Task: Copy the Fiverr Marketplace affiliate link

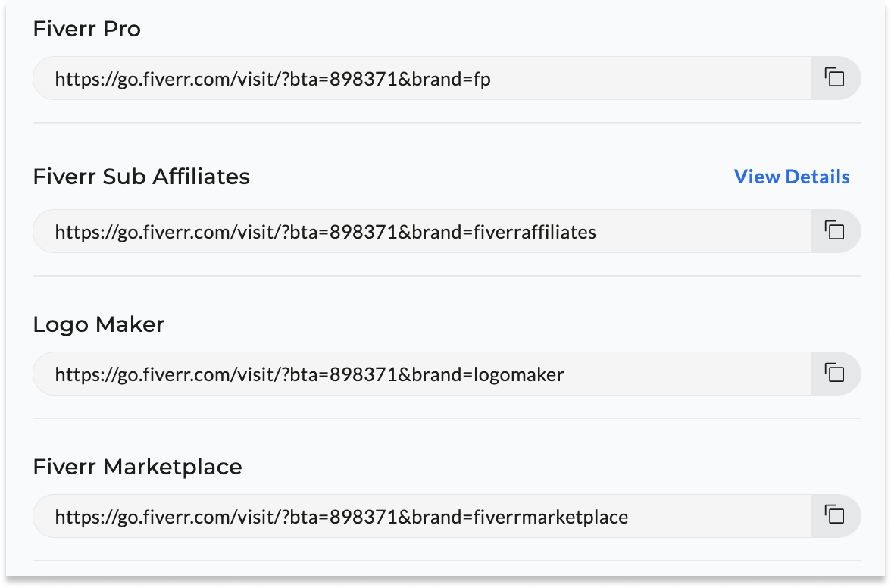Action: point(835,516)
